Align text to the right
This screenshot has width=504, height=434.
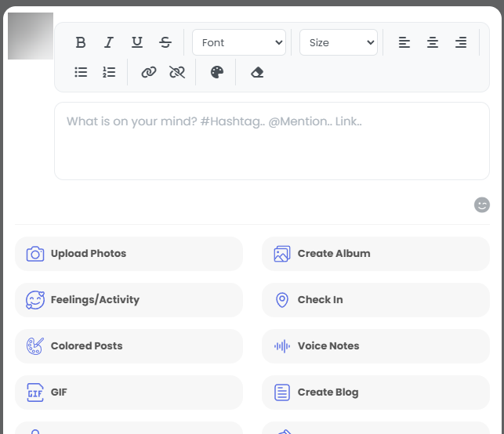(x=461, y=42)
